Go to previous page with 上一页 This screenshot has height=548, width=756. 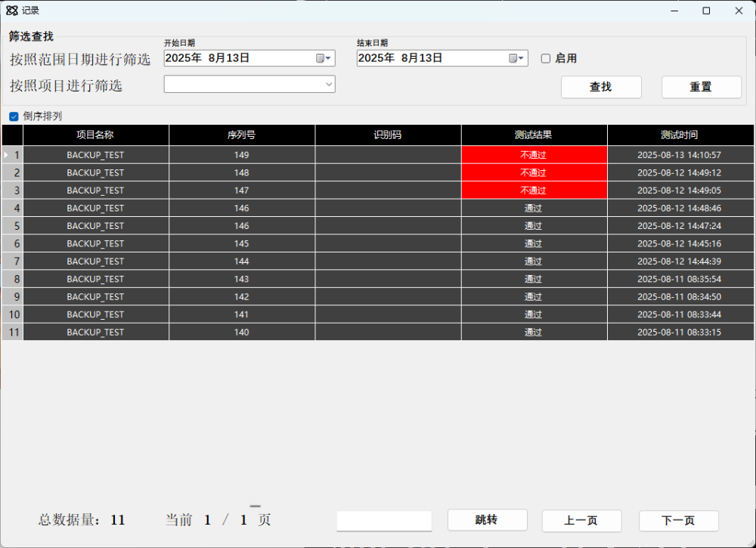tap(581, 521)
